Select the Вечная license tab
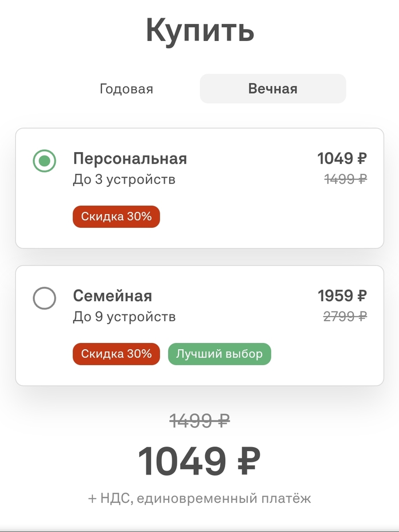The height and width of the screenshot is (532, 399). click(x=272, y=89)
